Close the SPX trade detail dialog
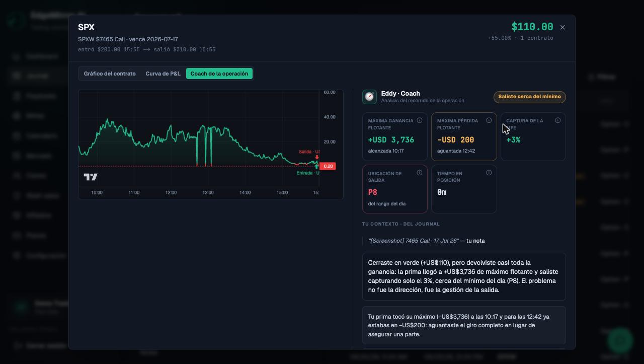The height and width of the screenshot is (364, 644). (562, 27)
